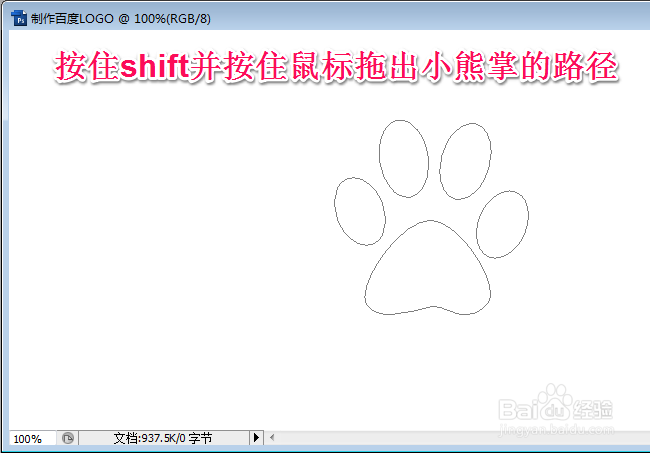This screenshot has width=650, height=453.
Task: Click the Photoshop document icon in title bar
Action: 19,19
